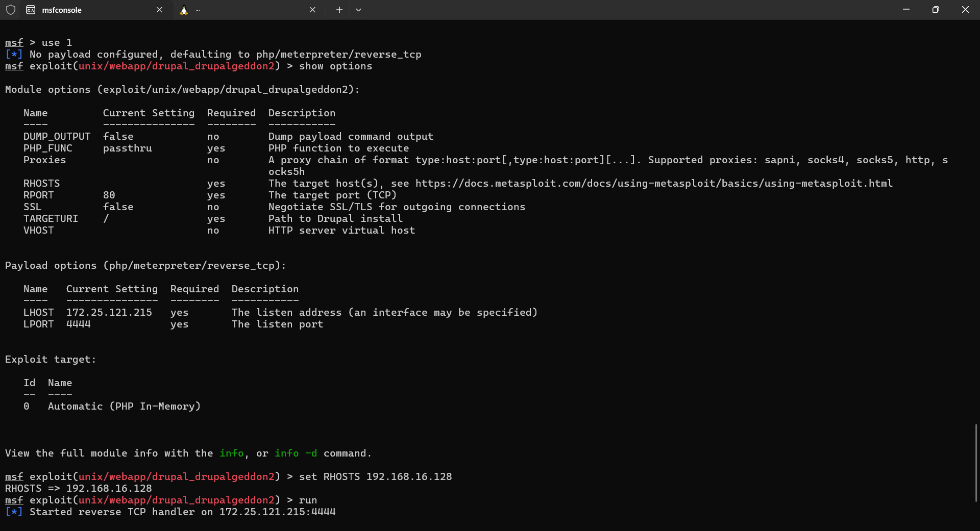Click RHOSTS in the module options table
Screen dimensions: 980x531
pyautogui.click(x=41, y=183)
